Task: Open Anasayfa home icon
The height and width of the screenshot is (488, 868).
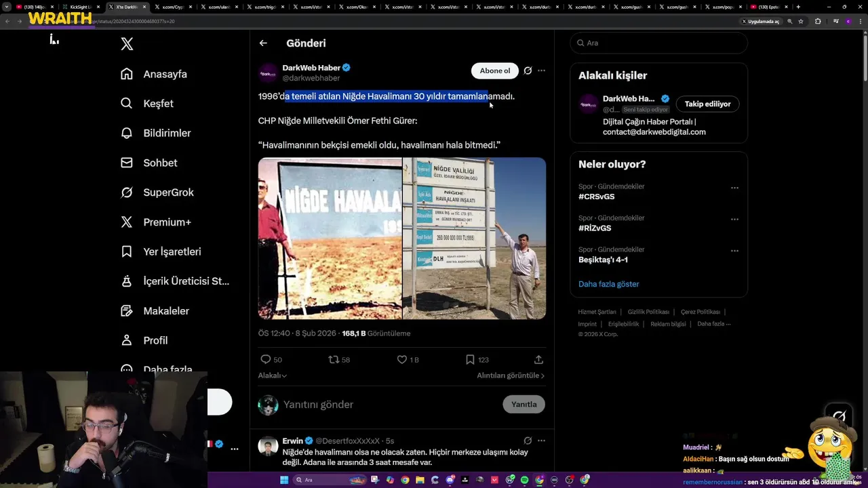Action: [127, 74]
